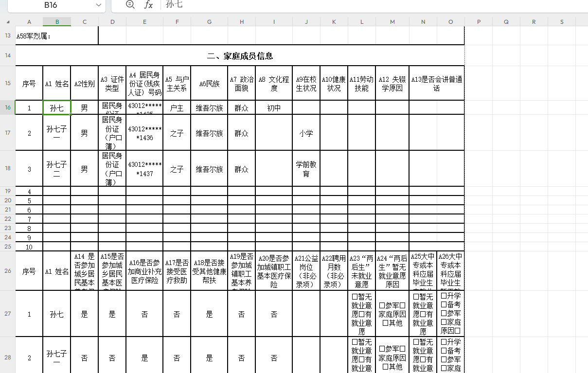Click the "A6民族" header cell
Screen dimensions: 588x373
209,83
